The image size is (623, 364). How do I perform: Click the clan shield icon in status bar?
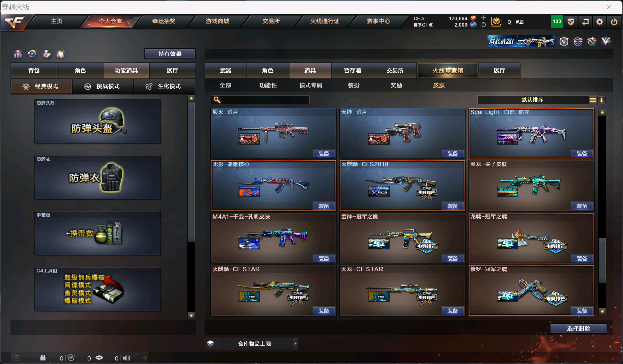71,358
